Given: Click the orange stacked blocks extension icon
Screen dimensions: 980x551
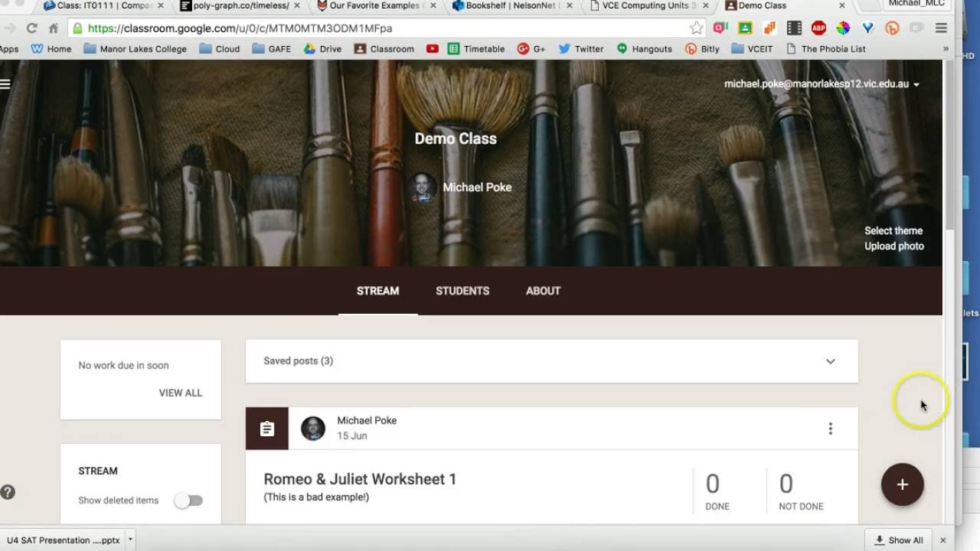Looking at the screenshot, I should tap(769, 28).
